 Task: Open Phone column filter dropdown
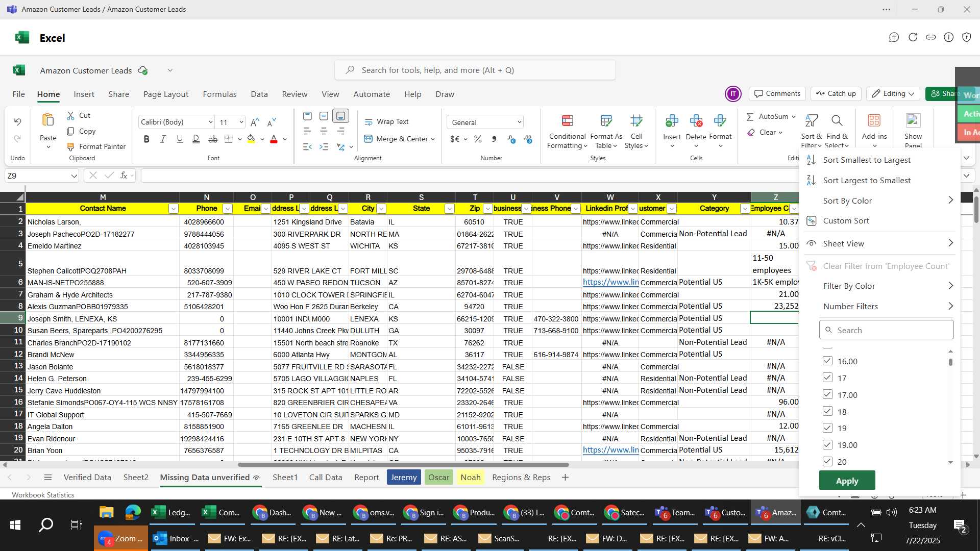228,209
